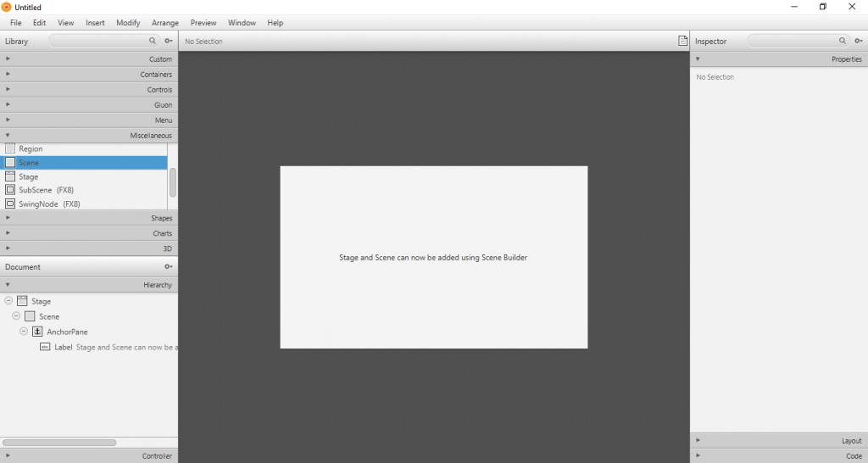Click the magnifier icon in Inspector search
The image size is (868, 463).
tap(842, 41)
